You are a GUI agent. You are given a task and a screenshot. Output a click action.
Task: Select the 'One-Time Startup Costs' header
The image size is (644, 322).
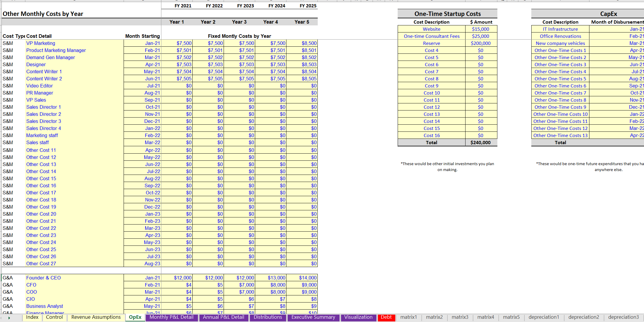(447, 14)
